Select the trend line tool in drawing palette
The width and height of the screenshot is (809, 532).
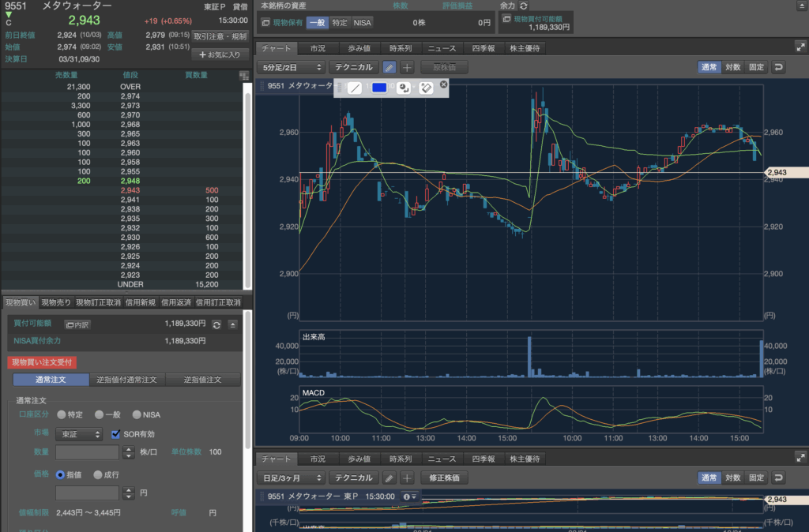(x=356, y=88)
